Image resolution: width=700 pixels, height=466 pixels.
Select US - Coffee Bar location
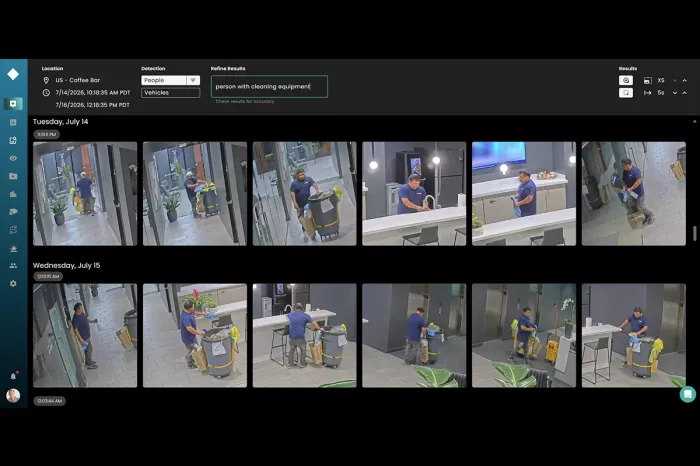point(78,80)
